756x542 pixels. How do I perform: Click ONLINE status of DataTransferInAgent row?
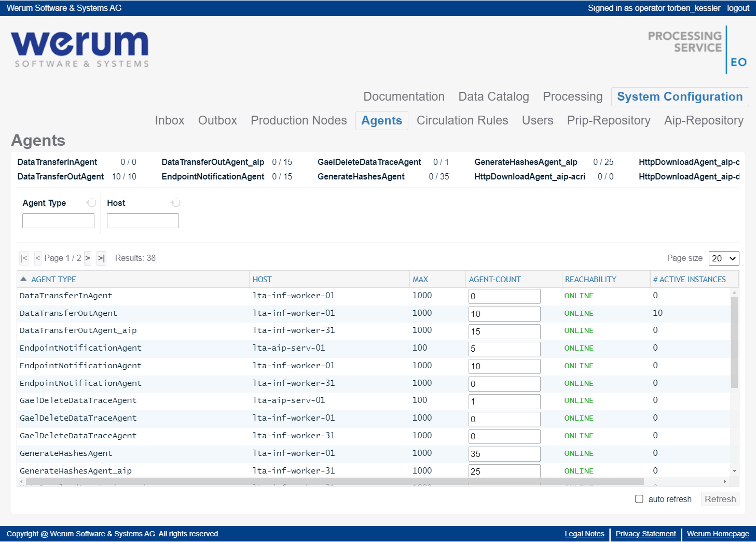[x=579, y=296]
